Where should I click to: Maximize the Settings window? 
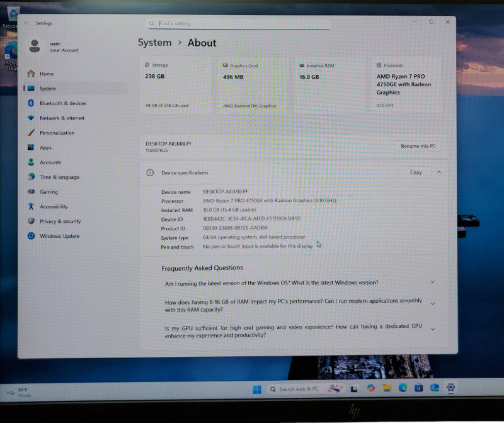(x=432, y=22)
